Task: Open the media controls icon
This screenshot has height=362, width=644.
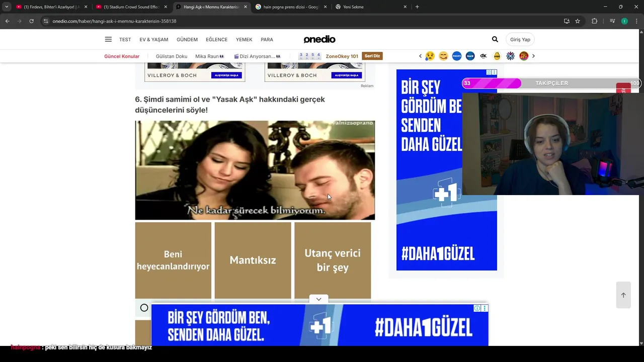Action: 612,21
